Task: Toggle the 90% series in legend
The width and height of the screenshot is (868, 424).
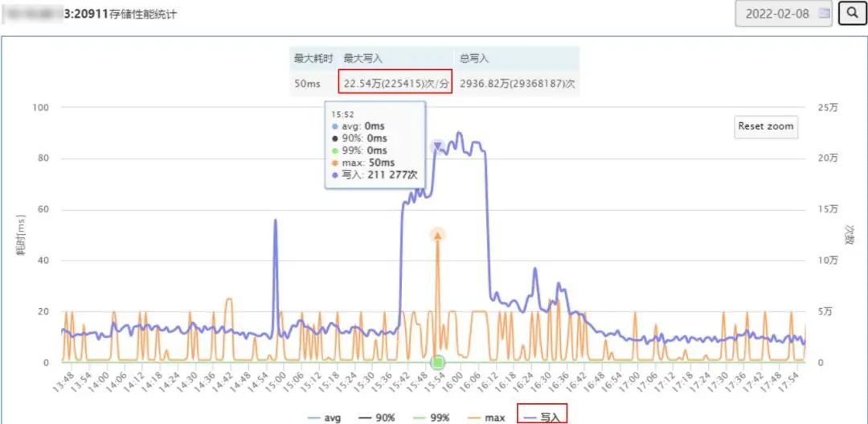Action: point(376,418)
